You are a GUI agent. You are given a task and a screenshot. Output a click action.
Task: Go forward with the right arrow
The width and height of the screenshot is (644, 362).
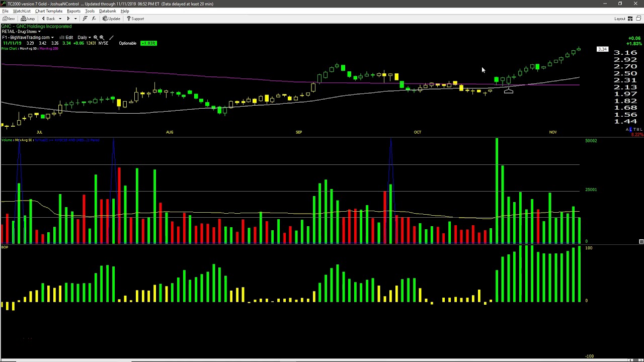(68, 19)
